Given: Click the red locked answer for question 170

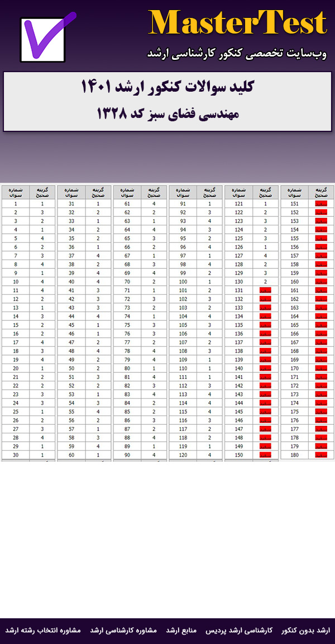Looking at the screenshot, I should tap(321, 368).
